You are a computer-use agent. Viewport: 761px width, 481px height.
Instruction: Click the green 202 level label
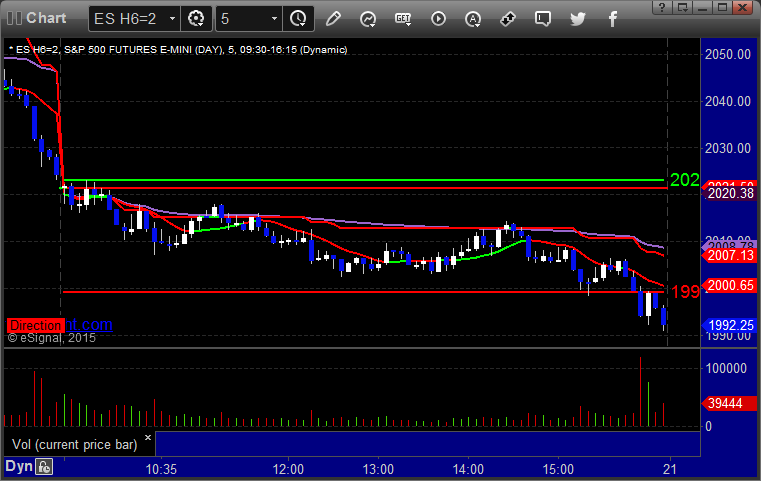point(684,180)
